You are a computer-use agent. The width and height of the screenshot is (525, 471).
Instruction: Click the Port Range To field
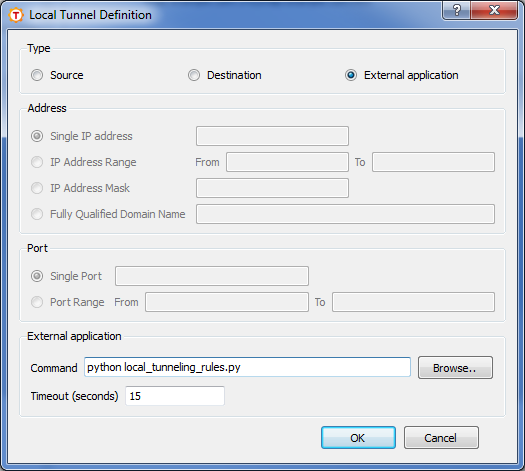[413, 302]
